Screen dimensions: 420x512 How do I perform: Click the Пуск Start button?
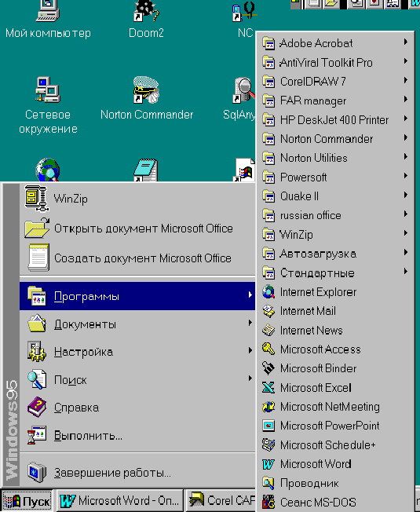(x=27, y=501)
